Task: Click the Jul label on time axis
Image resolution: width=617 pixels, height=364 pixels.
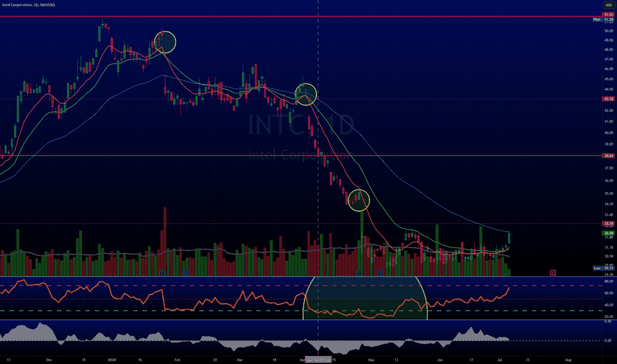Action: [499, 359]
